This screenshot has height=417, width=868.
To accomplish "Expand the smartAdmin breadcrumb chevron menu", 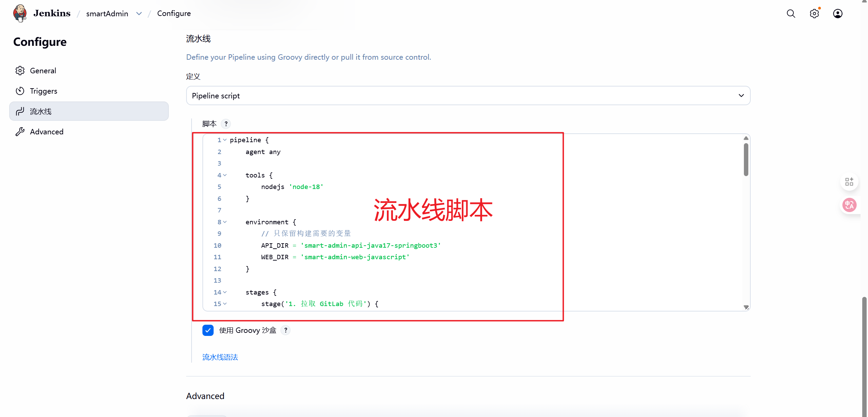I will tap(139, 14).
